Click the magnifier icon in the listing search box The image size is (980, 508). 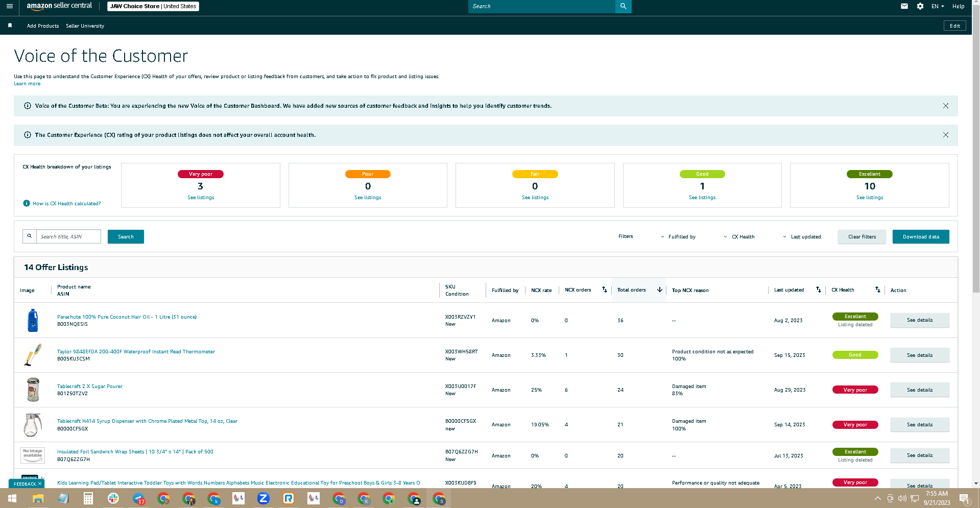30,236
